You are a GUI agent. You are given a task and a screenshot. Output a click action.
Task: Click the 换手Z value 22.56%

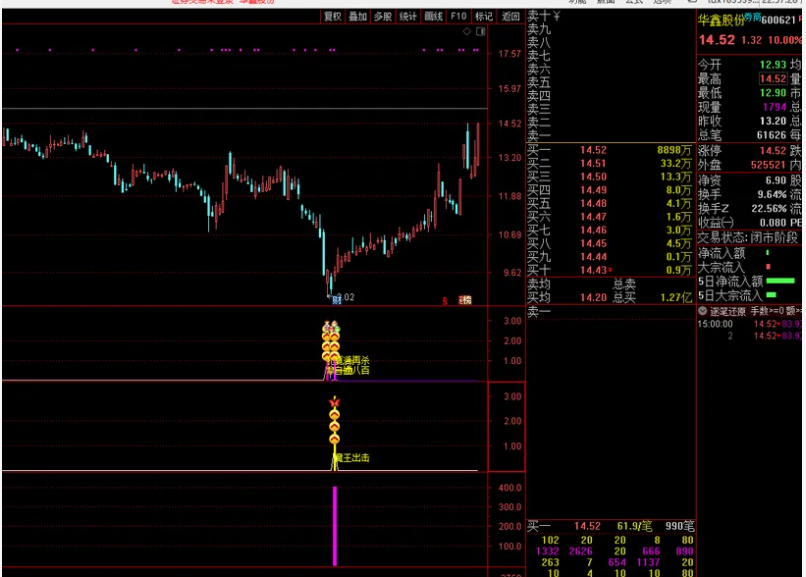(769, 209)
